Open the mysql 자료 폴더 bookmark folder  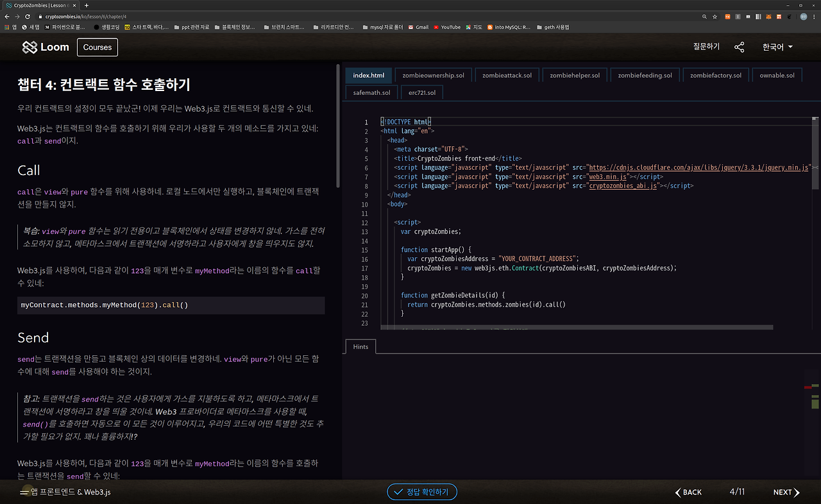382,27
